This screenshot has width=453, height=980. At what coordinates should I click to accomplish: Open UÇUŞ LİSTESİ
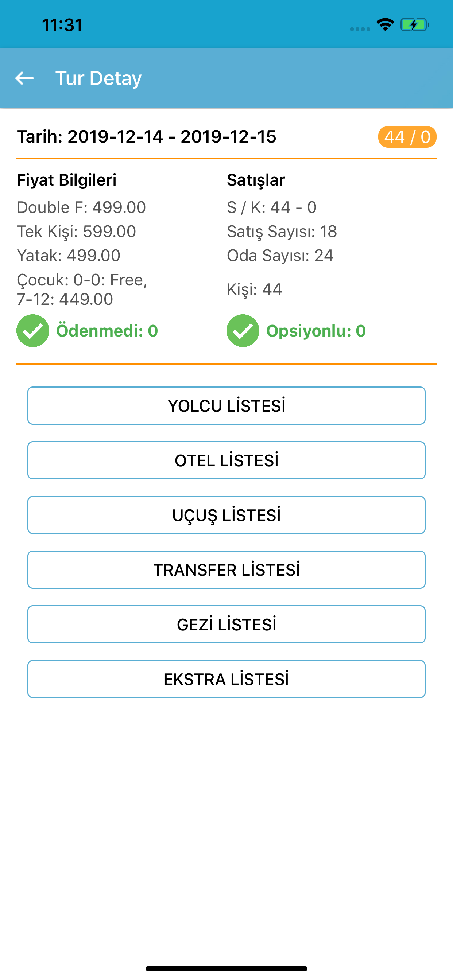pyautogui.click(x=226, y=515)
